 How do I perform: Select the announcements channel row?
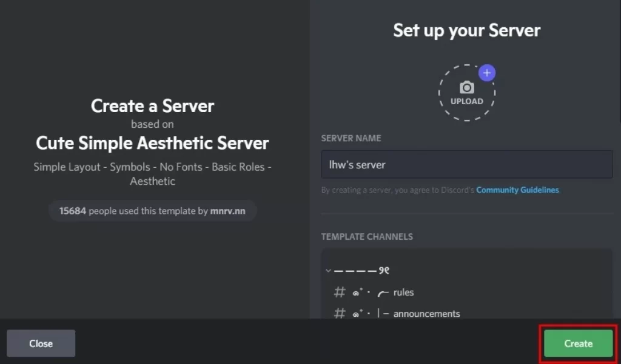tap(466, 314)
